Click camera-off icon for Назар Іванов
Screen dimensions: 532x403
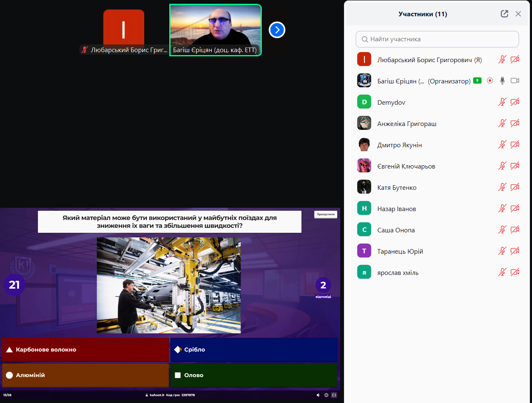point(515,208)
